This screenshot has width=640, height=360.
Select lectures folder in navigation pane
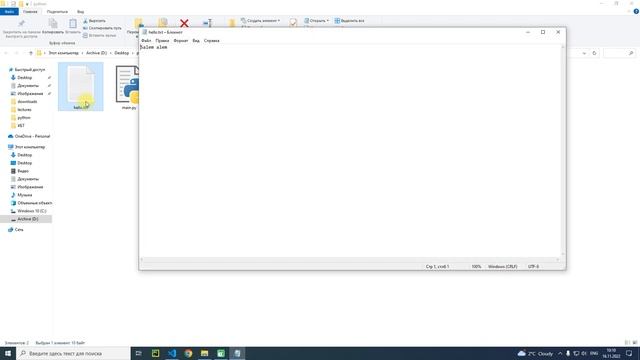click(24, 109)
